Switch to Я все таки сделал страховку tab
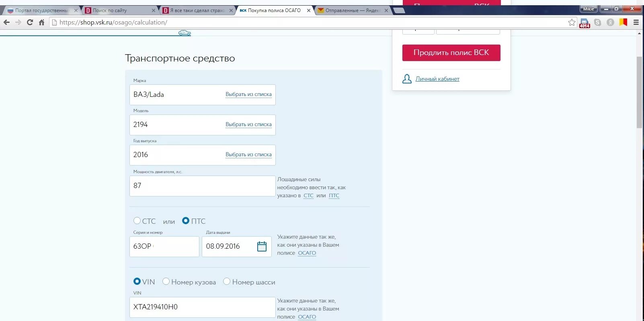This screenshot has height=321, width=644. coord(197,10)
